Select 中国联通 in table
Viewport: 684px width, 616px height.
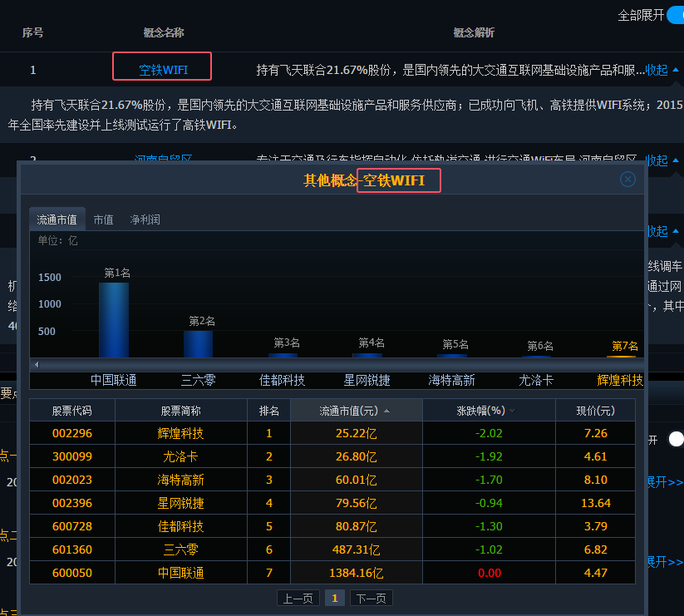[180, 573]
